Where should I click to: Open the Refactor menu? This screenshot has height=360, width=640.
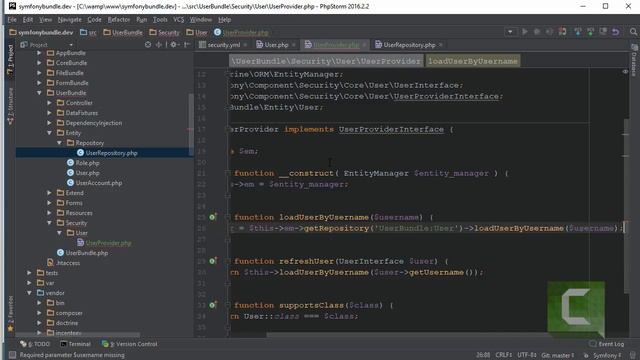point(119,20)
